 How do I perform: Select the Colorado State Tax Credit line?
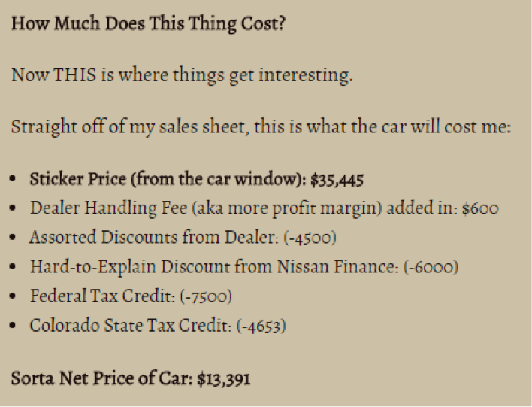point(158,326)
